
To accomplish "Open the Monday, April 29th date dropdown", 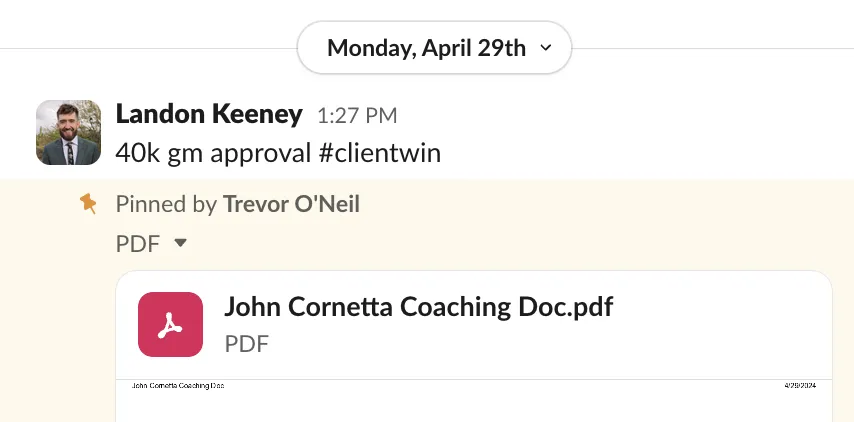I will pyautogui.click(x=427, y=48).
